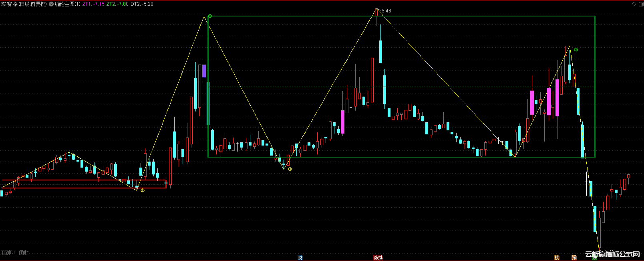Viewport: 644px width, 261px height.
Task: Click the yellow circled marker 3 at the trough
Action: [290, 169]
